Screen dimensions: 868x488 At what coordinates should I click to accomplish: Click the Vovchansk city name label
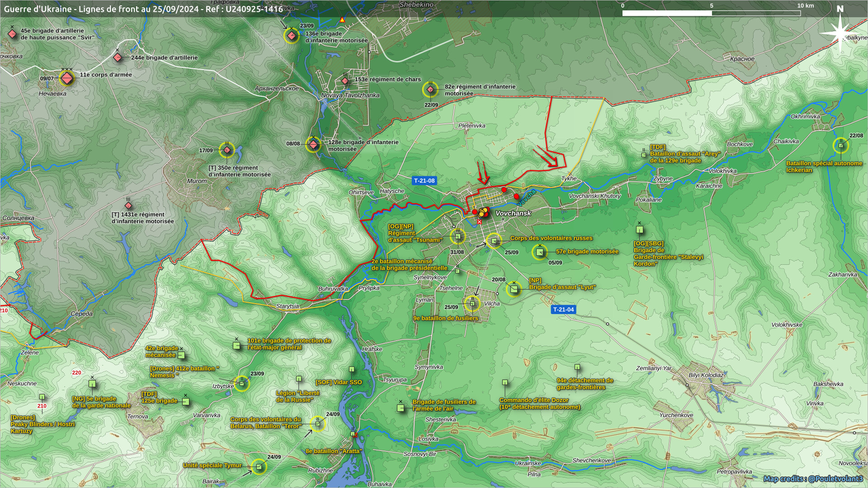(x=513, y=213)
